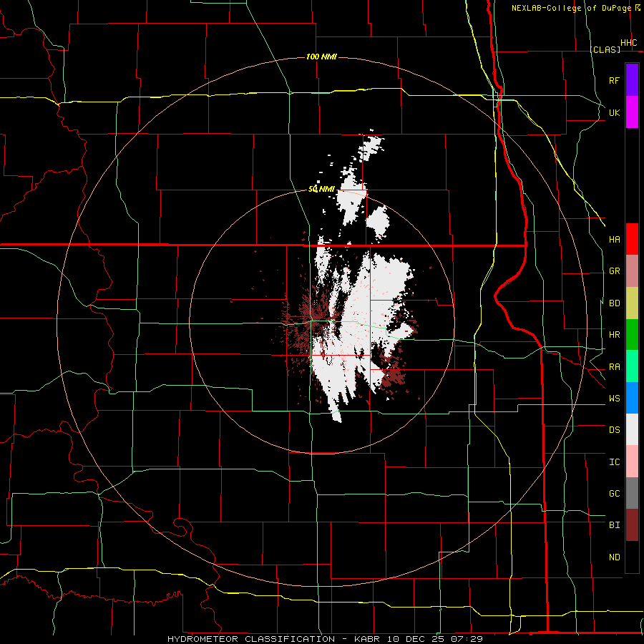Click the WS blue legend swatch
644x644 pixels.
tap(632, 398)
